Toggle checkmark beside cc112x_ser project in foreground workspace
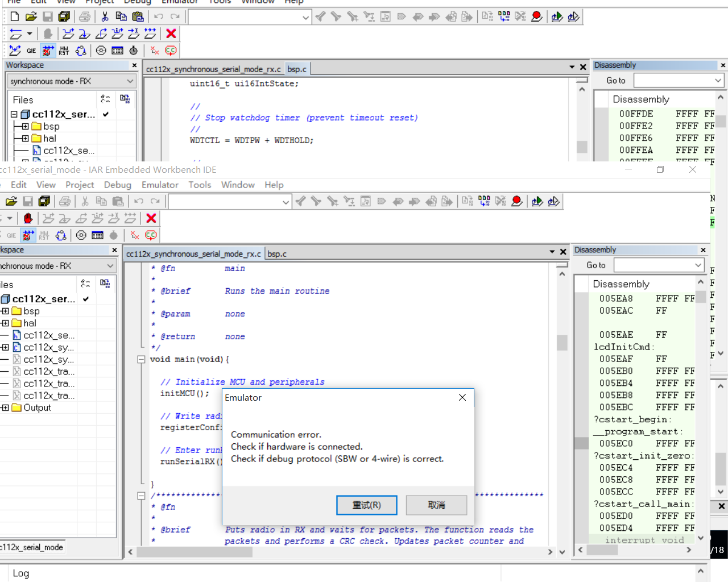 click(86, 299)
